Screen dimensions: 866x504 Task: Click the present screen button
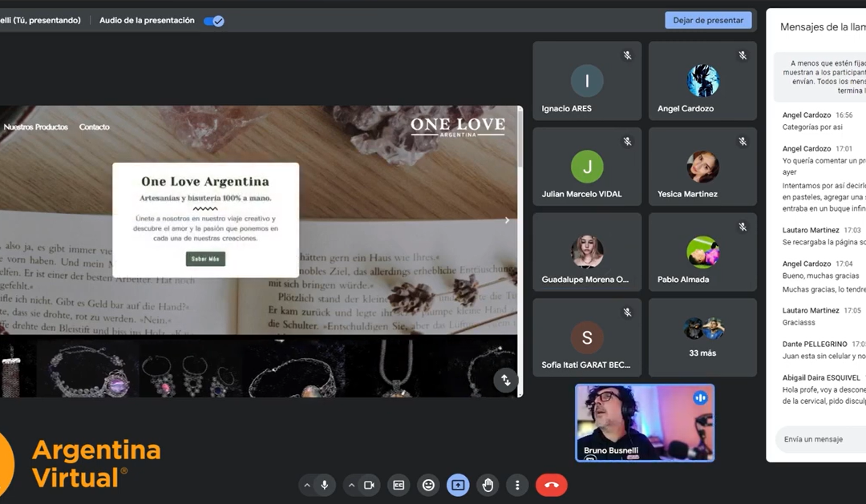pos(458,486)
